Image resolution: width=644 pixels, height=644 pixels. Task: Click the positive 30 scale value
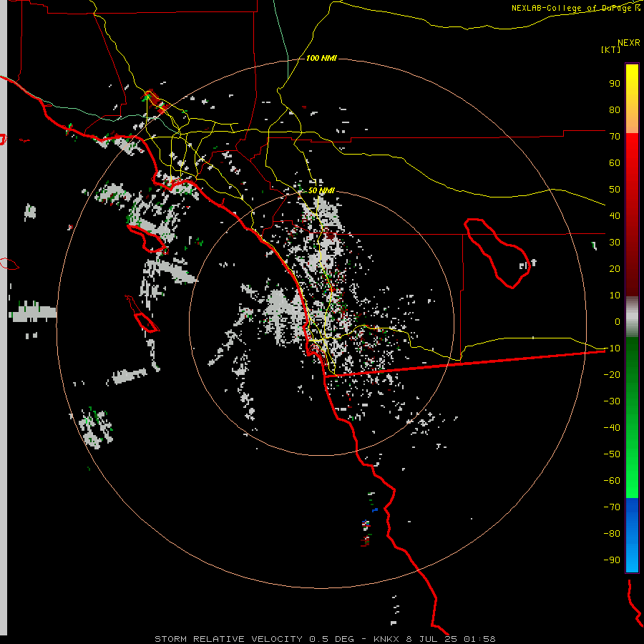615,243
